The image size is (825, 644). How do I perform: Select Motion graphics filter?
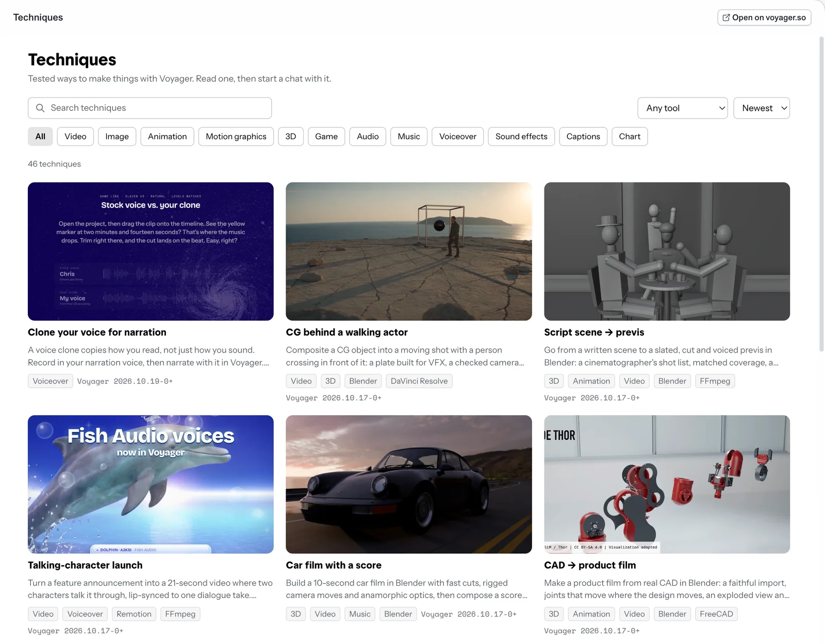pyautogui.click(x=236, y=137)
